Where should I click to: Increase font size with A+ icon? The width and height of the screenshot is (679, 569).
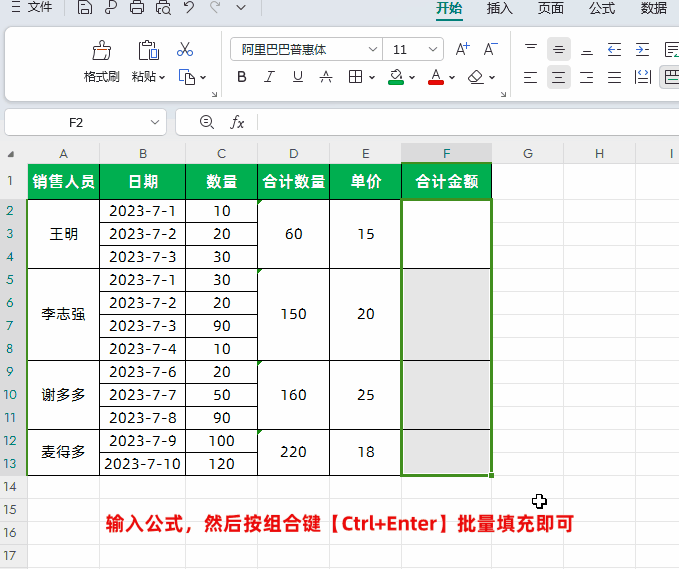pos(462,49)
